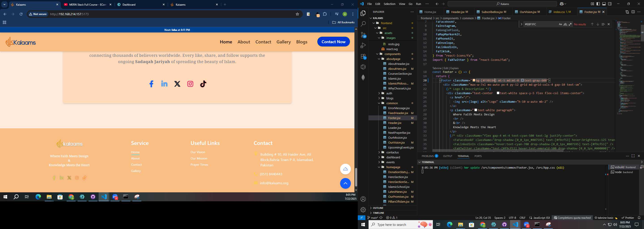Image resolution: width=644 pixels, height=229 pixels.
Task: Click the white round mosque floating button
Action: click(x=345, y=169)
